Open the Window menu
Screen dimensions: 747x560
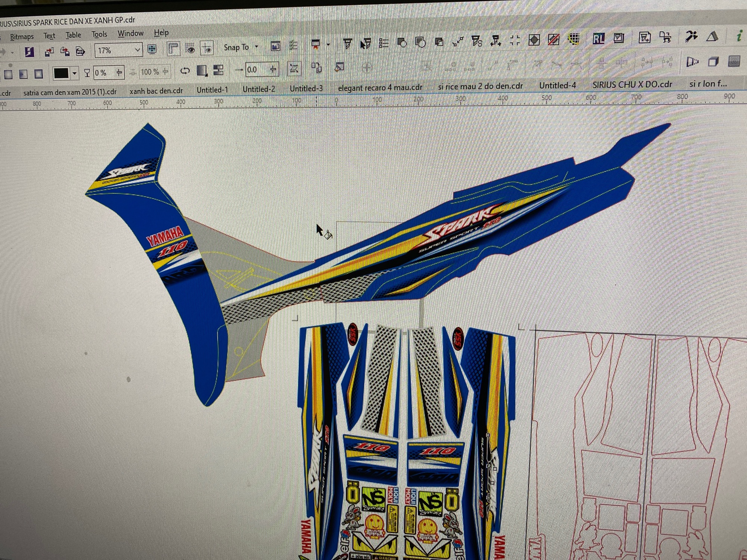tap(130, 33)
